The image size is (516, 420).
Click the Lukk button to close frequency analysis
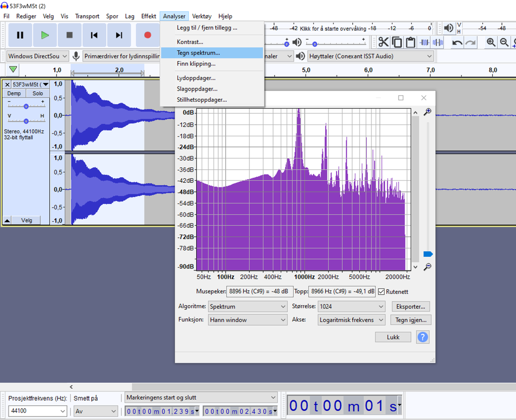point(393,337)
